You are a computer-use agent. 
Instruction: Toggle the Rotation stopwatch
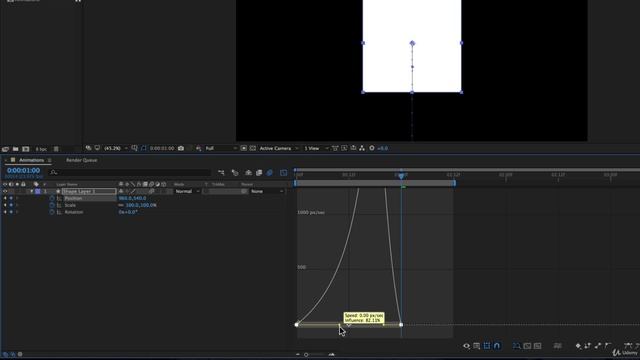(52, 212)
